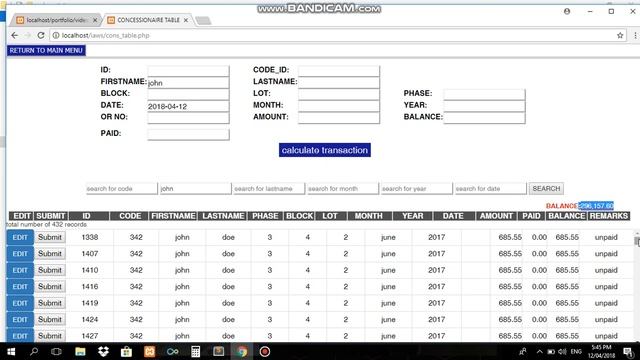Click the volume icon in the system tray
Screen dimensions: 640x360
point(562,351)
